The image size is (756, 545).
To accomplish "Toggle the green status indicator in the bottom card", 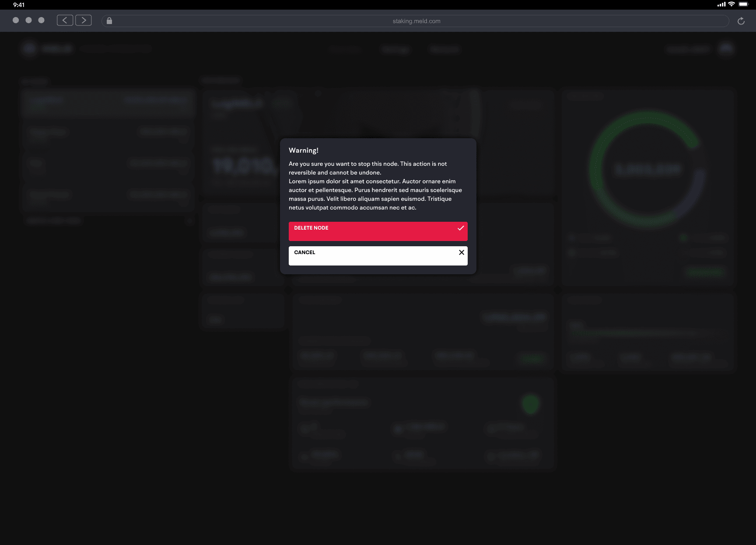I will [530, 404].
